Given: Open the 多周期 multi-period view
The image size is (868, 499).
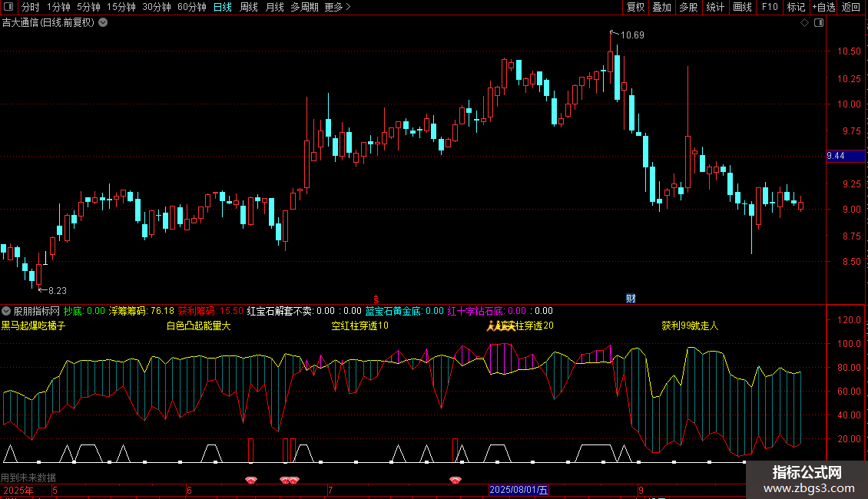Looking at the screenshot, I should [x=304, y=7].
